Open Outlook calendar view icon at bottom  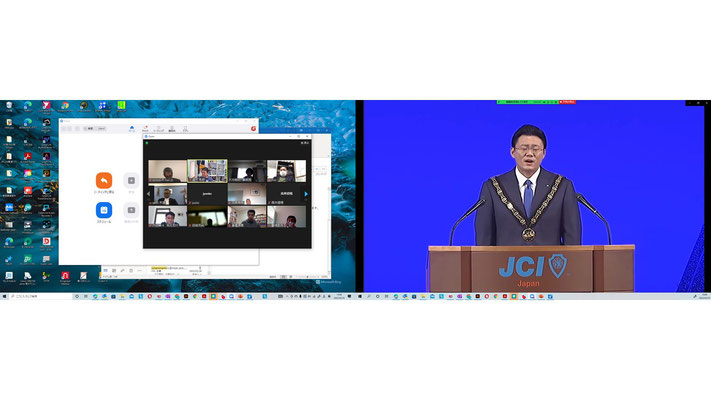[114, 271]
